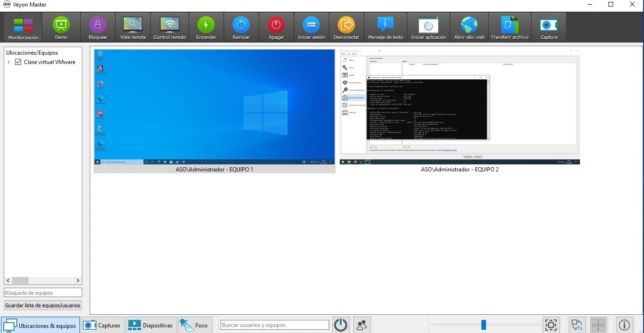
Task: Switch to Diapositivas tab
Action: 150,325
